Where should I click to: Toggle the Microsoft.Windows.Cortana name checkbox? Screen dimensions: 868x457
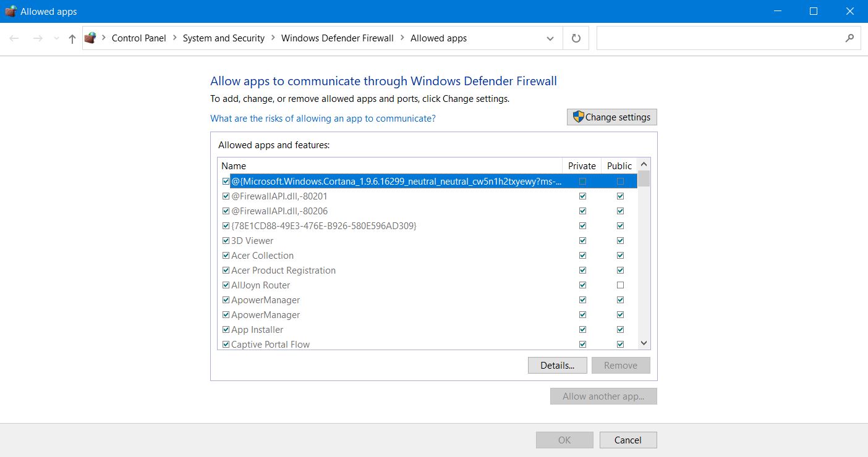click(226, 182)
